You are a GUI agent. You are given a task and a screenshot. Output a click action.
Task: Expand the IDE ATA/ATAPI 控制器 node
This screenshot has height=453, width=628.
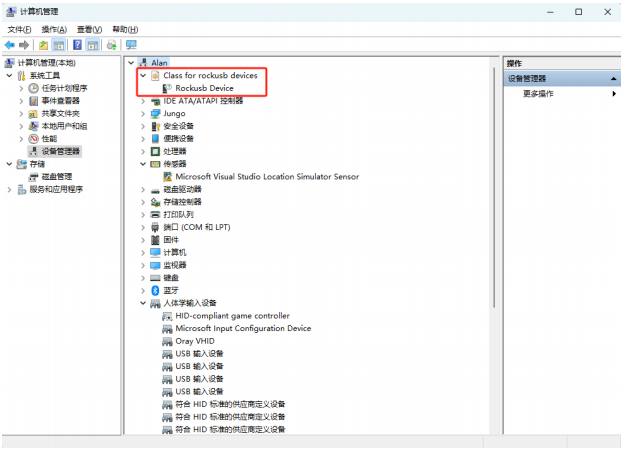coord(143,101)
